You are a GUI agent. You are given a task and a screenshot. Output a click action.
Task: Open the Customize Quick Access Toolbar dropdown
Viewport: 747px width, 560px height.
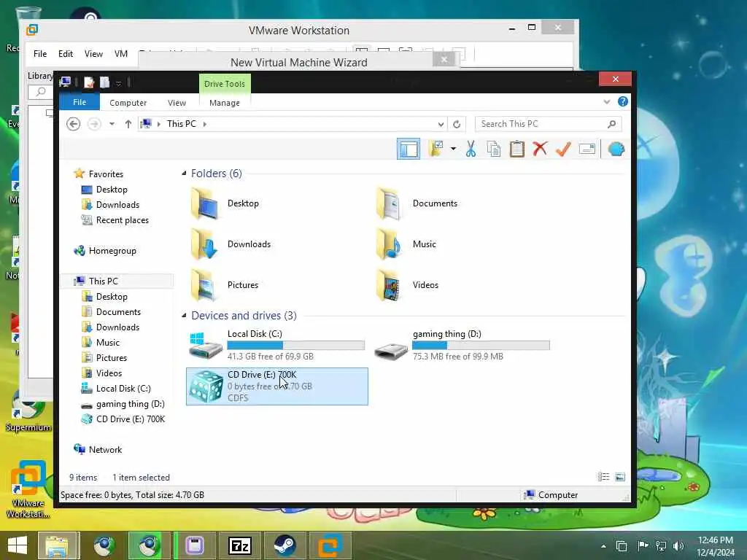coord(119,83)
